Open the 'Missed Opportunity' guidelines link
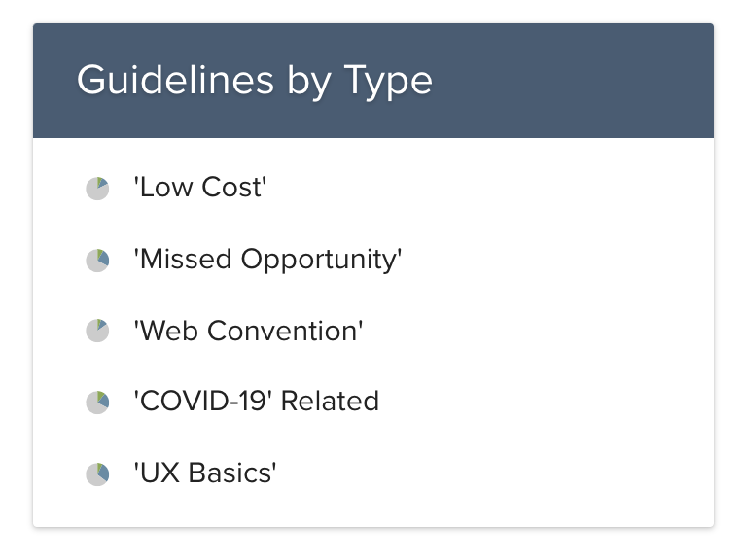 pos(267,260)
